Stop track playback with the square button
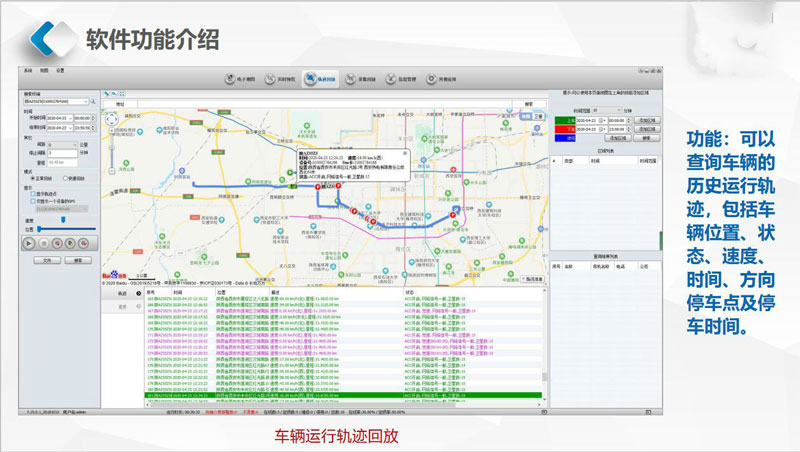Image resolution: width=800 pixels, height=452 pixels. point(43,243)
